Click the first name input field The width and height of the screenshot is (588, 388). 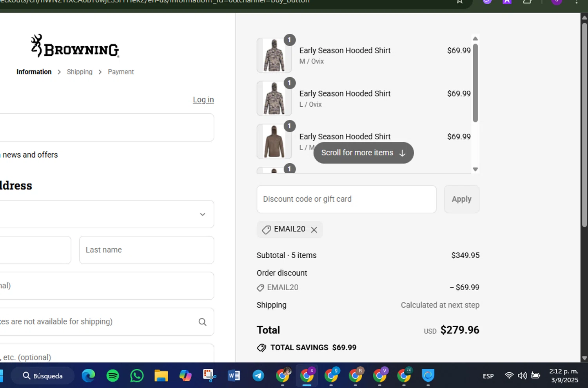(35, 250)
